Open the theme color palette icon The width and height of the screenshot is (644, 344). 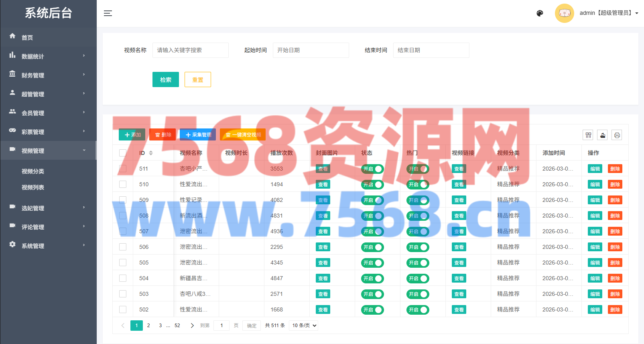pos(540,13)
